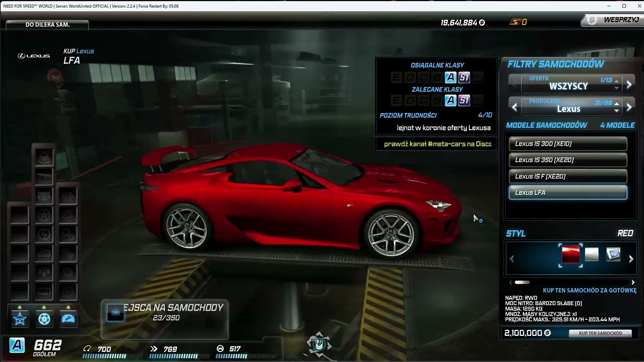The height and width of the screenshot is (362, 644).
Task: Click the style scrollbar right arrow
Action: coord(633,283)
